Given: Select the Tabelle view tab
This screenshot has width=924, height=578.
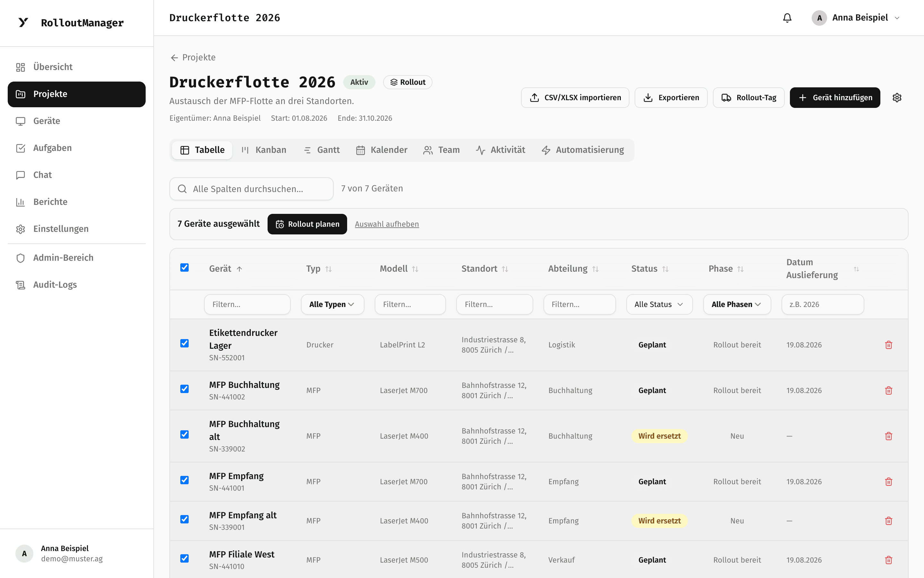Looking at the screenshot, I should [x=202, y=150].
